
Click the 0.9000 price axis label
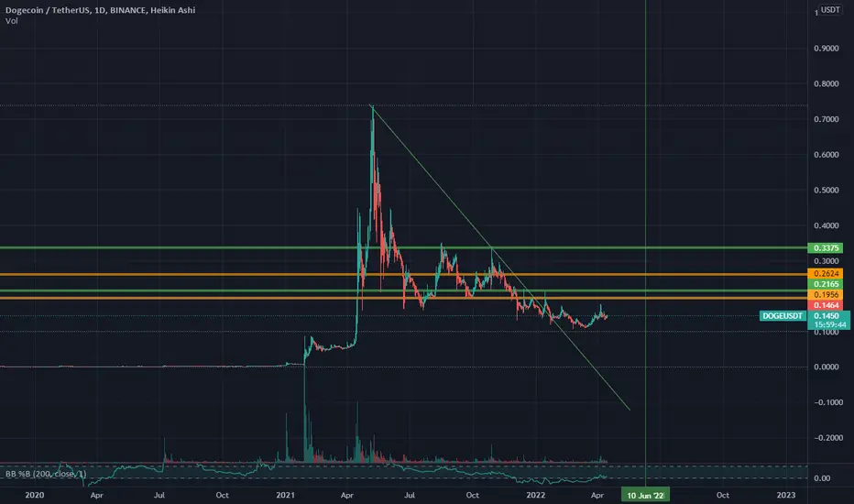click(x=827, y=49)
